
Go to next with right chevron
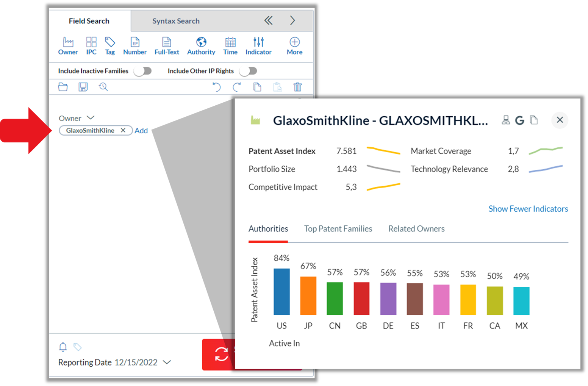[x=292, y=20]
